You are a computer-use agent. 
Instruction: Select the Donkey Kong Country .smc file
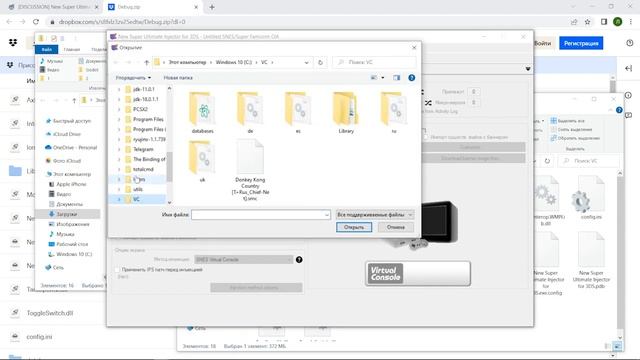pyautogui.click(x=250, y=170)
